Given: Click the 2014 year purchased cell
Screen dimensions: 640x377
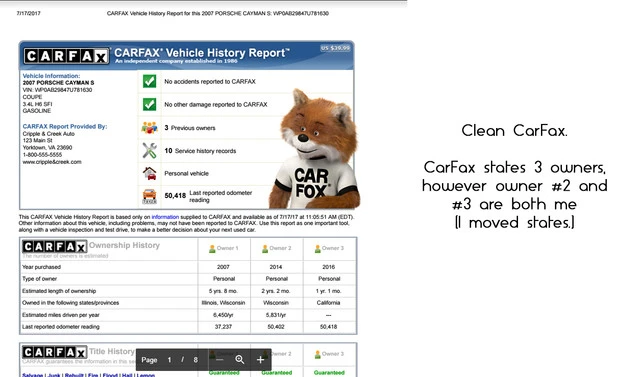Looking at the screenshot, I should [x=276, y=267].
